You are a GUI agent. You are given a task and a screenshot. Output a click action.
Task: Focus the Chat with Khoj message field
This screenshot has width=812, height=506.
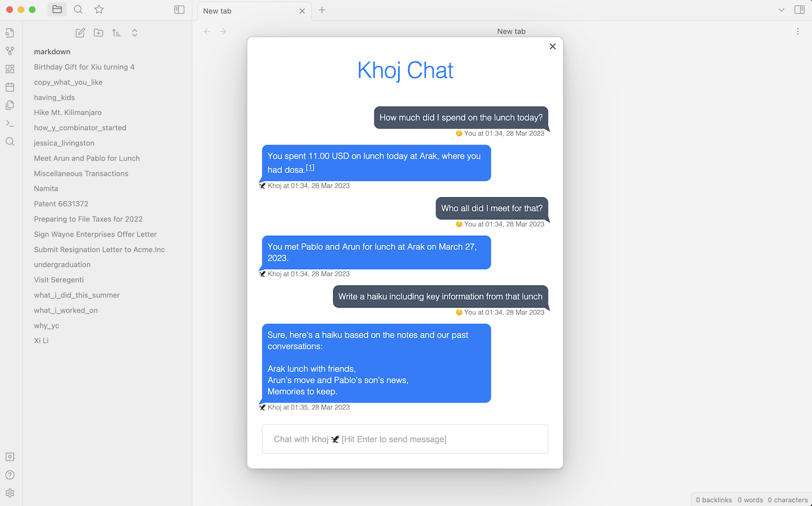tap(405, 439)
